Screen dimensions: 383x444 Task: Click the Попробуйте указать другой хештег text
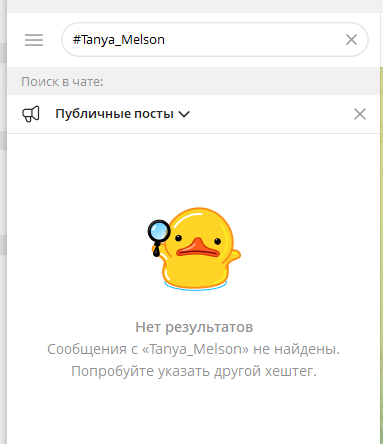(x=194, y=371)
